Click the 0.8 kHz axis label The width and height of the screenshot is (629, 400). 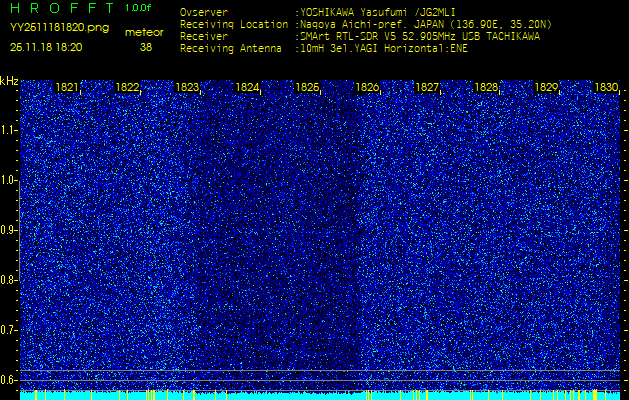[8, 280]
